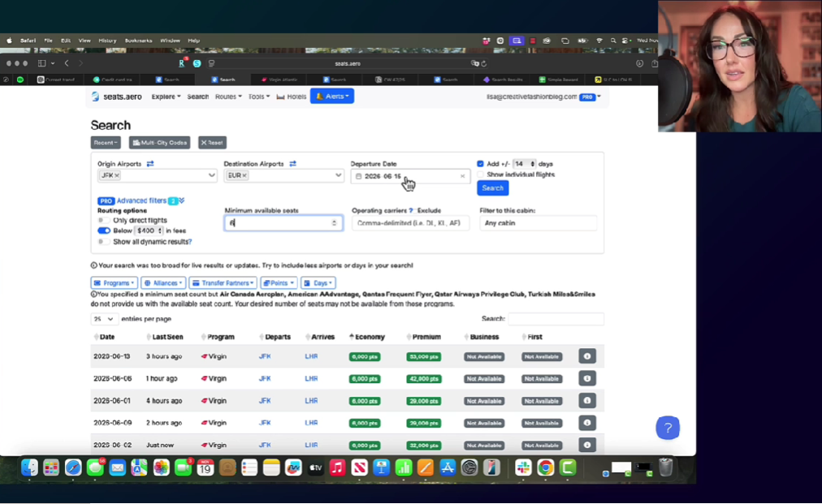The height and width of the screenshot is (504, 822).
Task: Open the Hotels nav item
Action: pyautogui.click(x=292, y=97)
